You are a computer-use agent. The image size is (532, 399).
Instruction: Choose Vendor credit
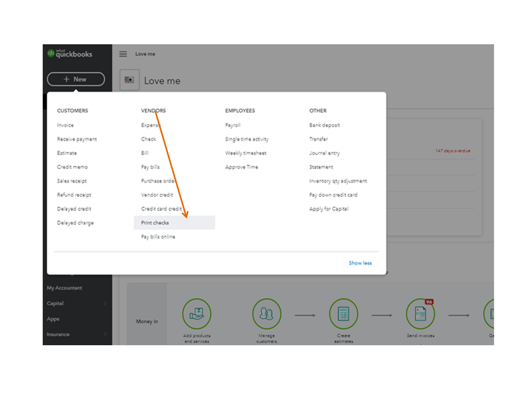(157, 195)
